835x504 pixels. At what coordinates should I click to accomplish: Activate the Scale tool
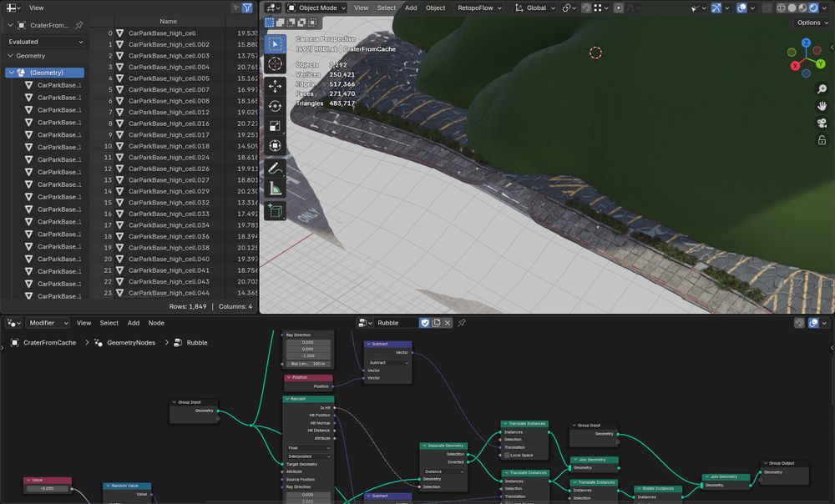click(275, 127)
